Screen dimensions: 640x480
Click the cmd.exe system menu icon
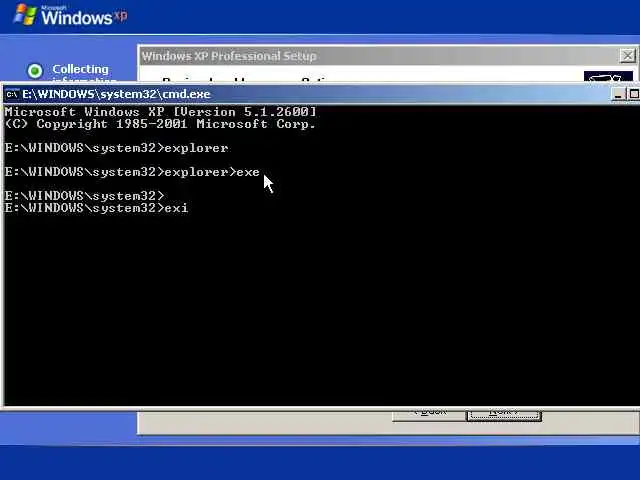[11, 94]
